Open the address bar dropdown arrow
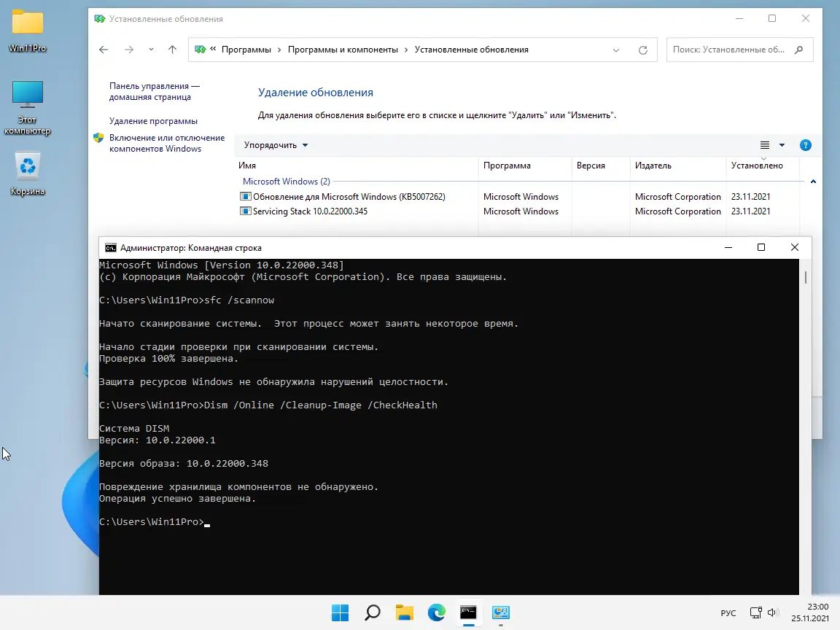The image size is (840, 630). tap(616, 49)
